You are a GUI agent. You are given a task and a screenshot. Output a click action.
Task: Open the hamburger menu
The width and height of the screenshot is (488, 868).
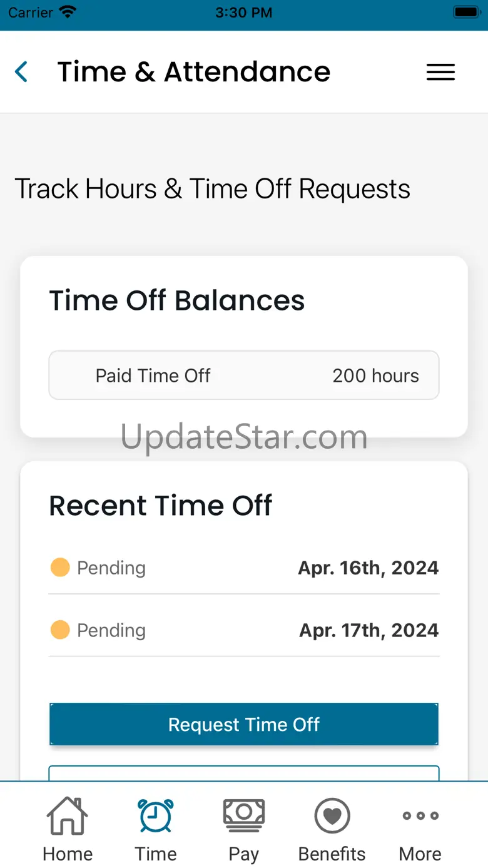point(440,72)
